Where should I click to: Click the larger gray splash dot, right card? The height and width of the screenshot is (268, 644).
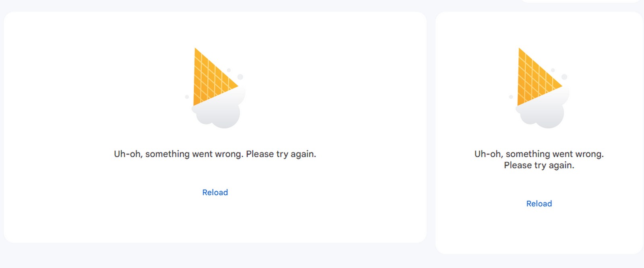(x=564, y=77)
